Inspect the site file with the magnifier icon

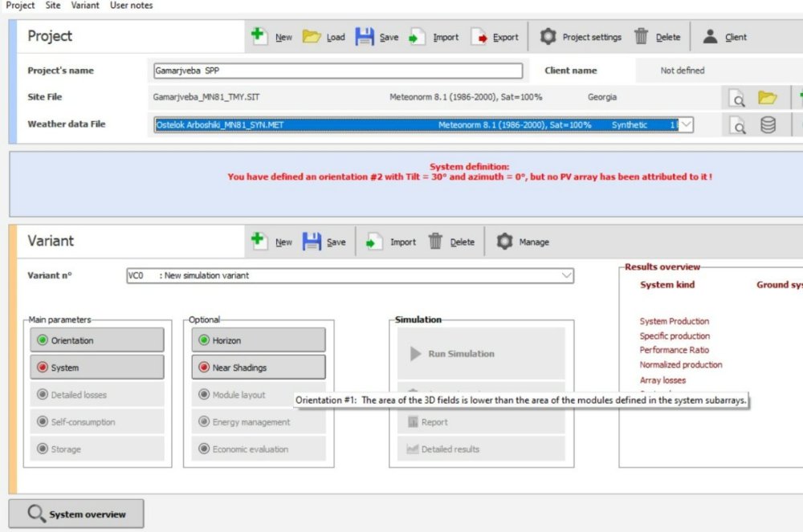(737, 98)
